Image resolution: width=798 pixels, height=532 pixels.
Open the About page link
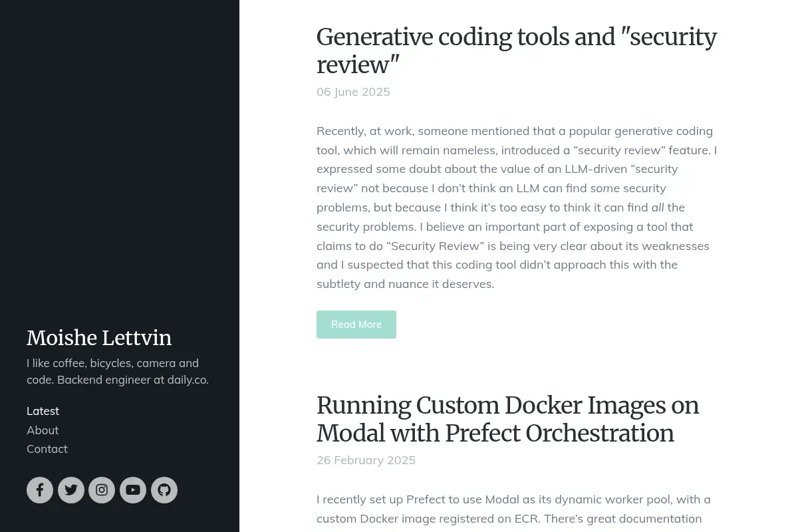pyautogui.click(x=43, y=430)
